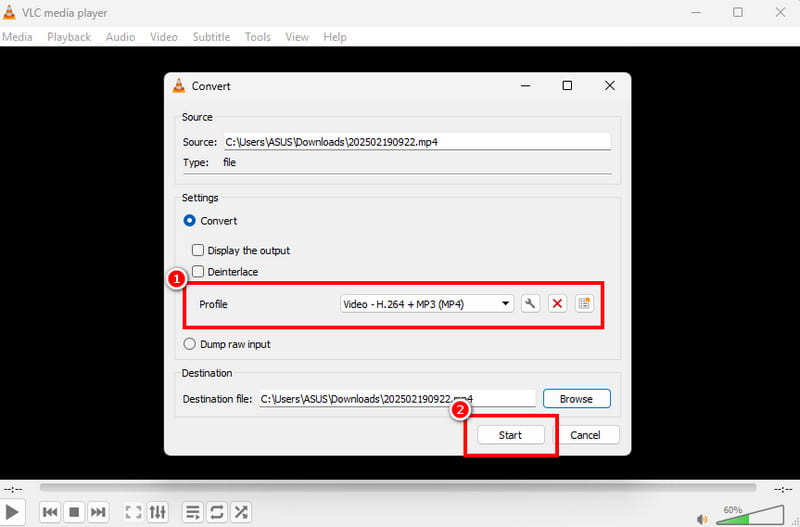Image resolution: width=800 pixels, height=527 pixels.
Task: Toggle loop playback mode icon
Action: pos(217,512)
